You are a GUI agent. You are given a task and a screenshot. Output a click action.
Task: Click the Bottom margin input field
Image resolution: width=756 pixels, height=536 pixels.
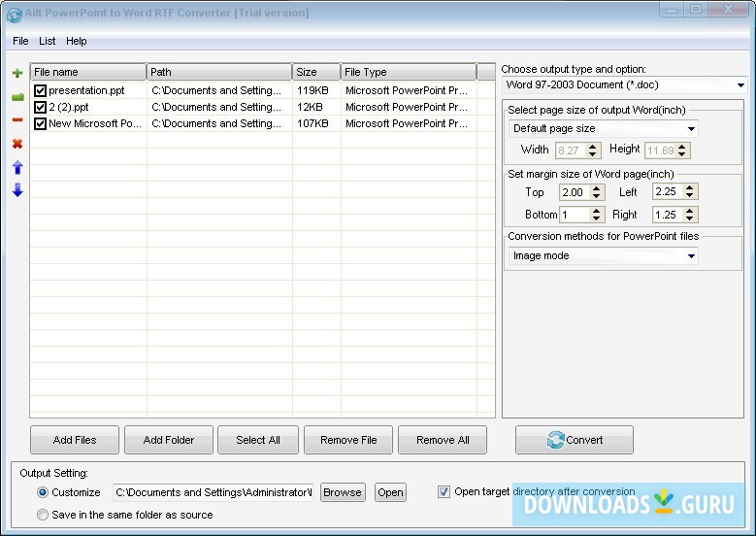coord(575,215)
